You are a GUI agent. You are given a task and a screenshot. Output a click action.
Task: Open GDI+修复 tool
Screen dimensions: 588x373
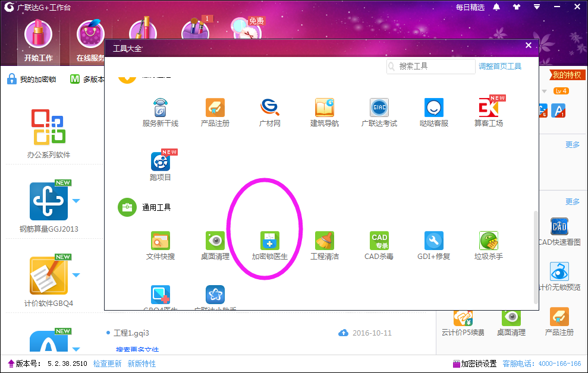434,246
